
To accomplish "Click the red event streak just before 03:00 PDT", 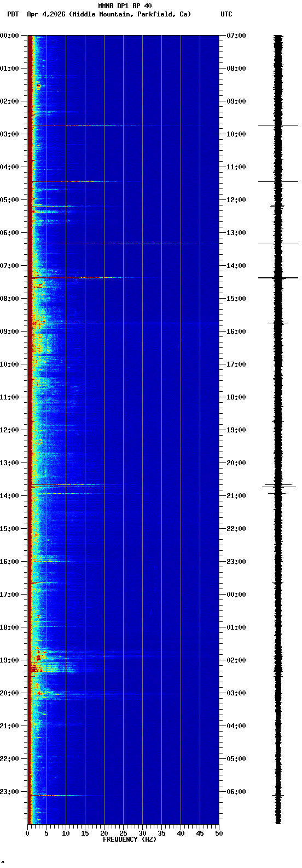I will click(74, 125).
